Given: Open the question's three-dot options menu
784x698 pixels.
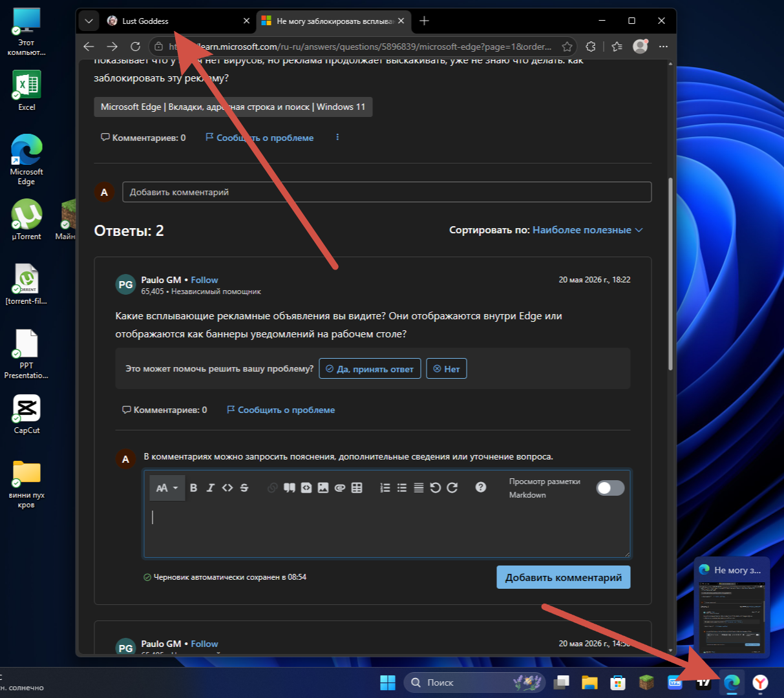Looking at the screenshot, I should (337, 137).
